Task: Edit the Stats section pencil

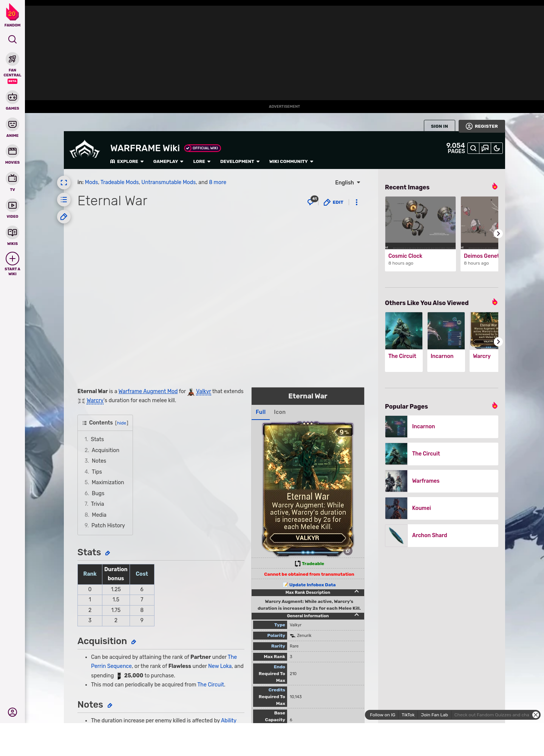Action: point(108,553)
